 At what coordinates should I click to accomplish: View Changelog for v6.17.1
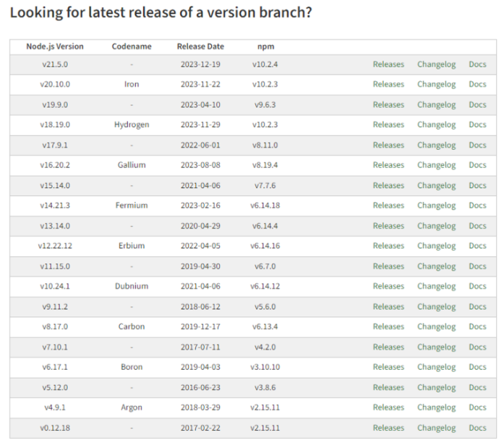coord(437,368)
